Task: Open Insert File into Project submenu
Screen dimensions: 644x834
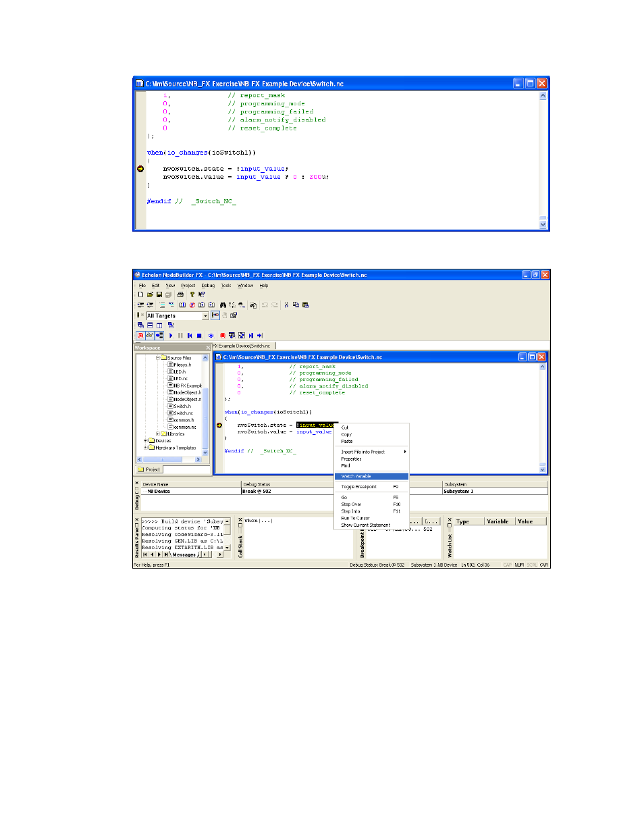Action: pyautogui.click(x=372, y=452)
